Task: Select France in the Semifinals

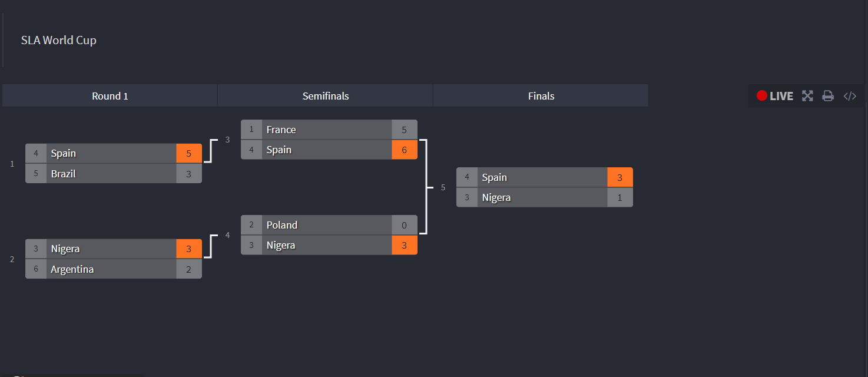Action: [281, 130]
